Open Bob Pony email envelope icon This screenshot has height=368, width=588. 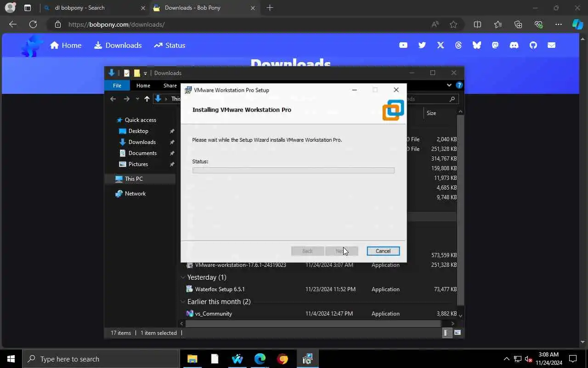pyautogui.click(x=552, y=45)
